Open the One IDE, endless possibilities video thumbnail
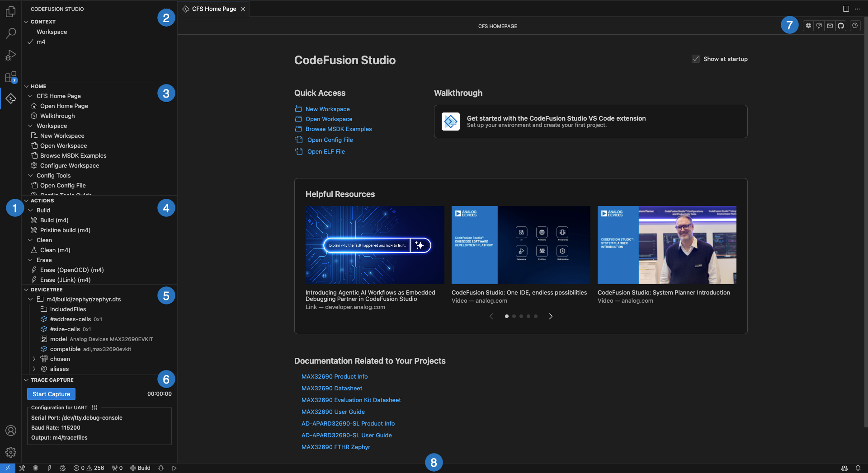The height and width of the screenshot is (473, 868). (521, 245)
